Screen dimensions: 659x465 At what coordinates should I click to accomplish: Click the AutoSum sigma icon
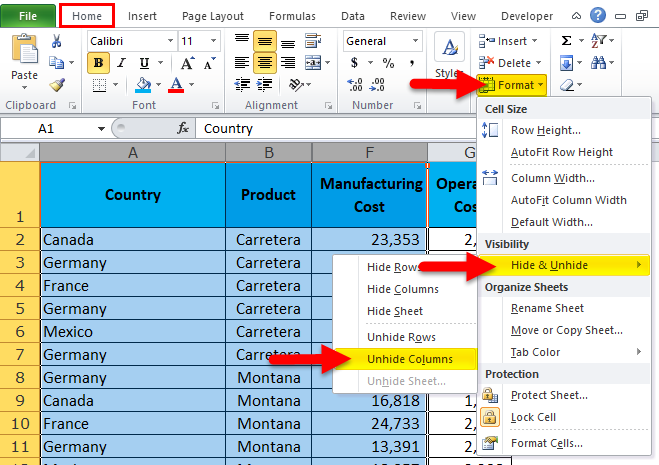(x=567, y=40)
